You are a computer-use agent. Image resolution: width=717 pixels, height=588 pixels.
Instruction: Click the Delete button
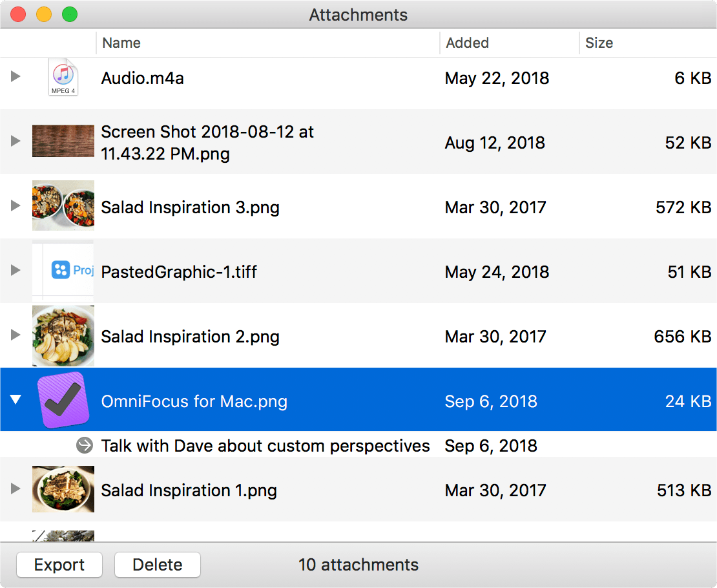pos(158,565)
